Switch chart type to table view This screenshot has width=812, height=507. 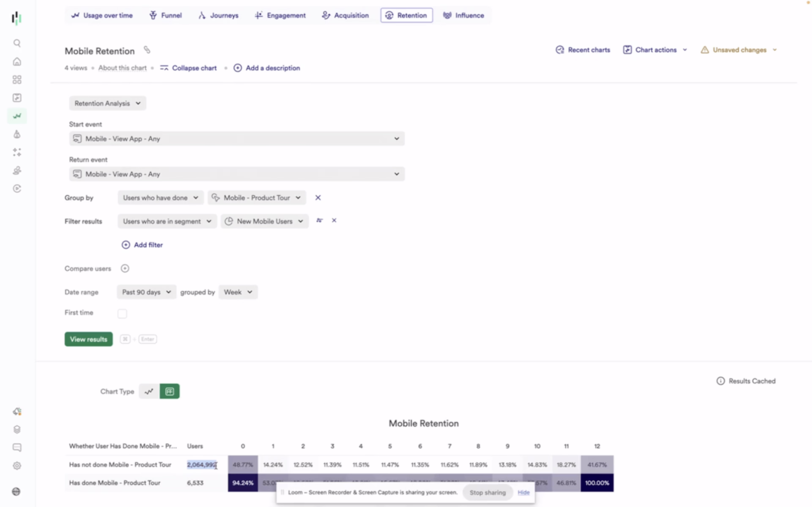click(x=170, y=391)
